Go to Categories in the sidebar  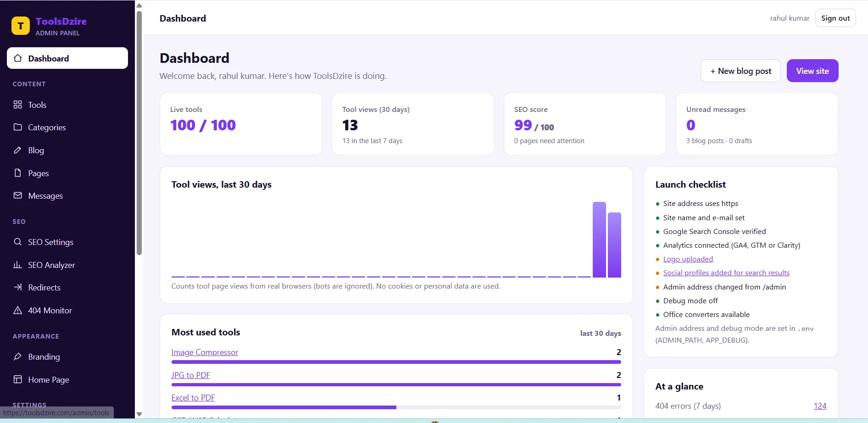tap(67, 127)
